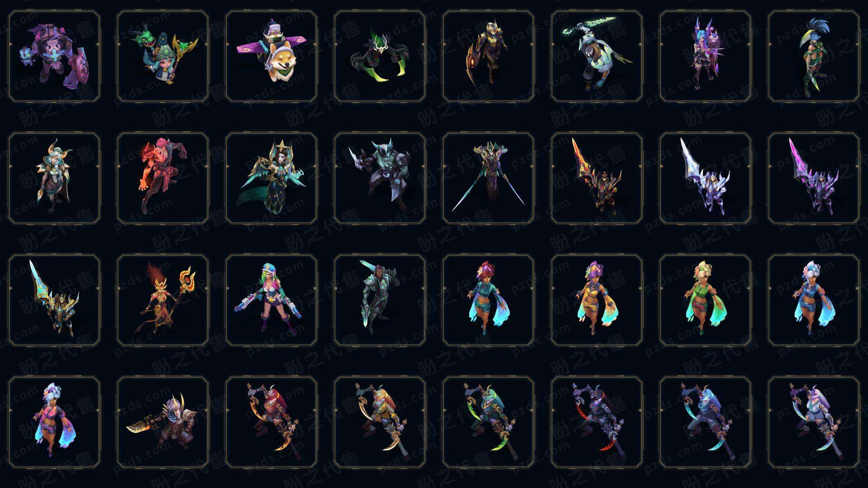868x488 pixels.
Task: Click the red flaming-arm brawler skin
Action: [163, 178]
